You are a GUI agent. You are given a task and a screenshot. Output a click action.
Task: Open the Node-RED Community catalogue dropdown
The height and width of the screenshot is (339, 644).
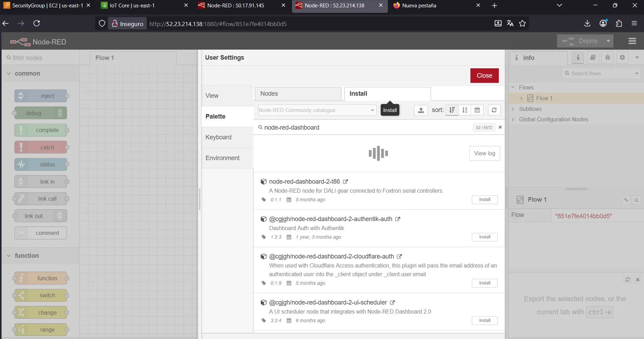pyautogui.click(x=317, y=110)
